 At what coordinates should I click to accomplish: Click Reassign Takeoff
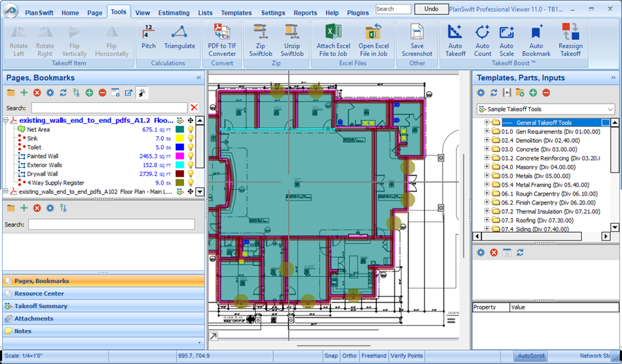click(x=570, y=40)
